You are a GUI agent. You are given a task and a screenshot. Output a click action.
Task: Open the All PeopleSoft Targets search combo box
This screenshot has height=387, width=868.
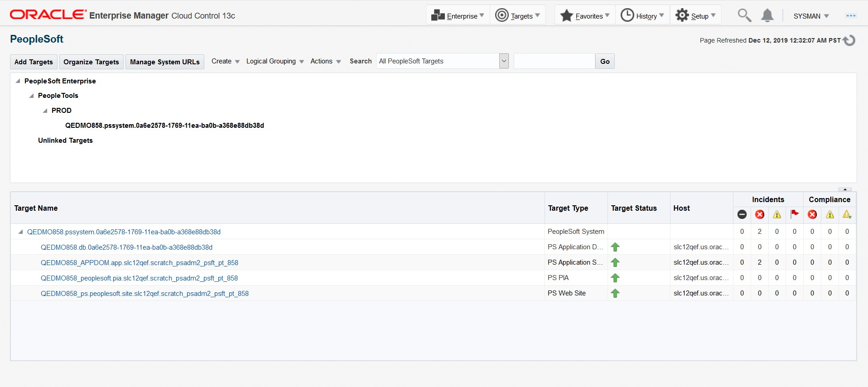(442, 61)
